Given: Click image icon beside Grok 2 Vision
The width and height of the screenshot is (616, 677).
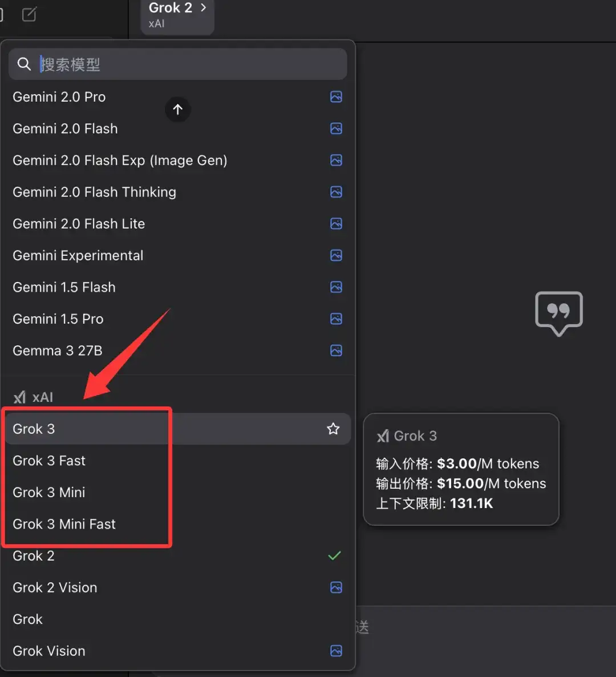Looking at the screenshot, I should coord(336,587).
